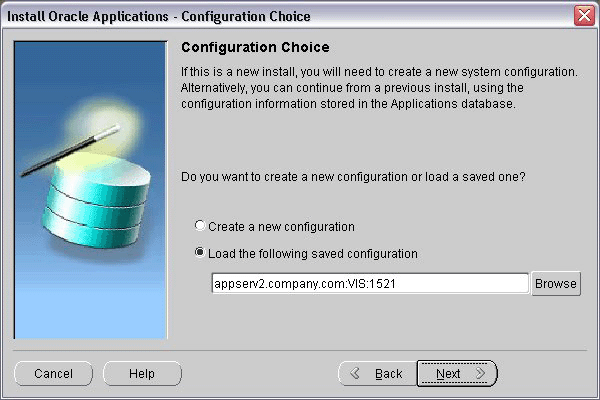Click the question about new or saved configuration

point(353,177)
